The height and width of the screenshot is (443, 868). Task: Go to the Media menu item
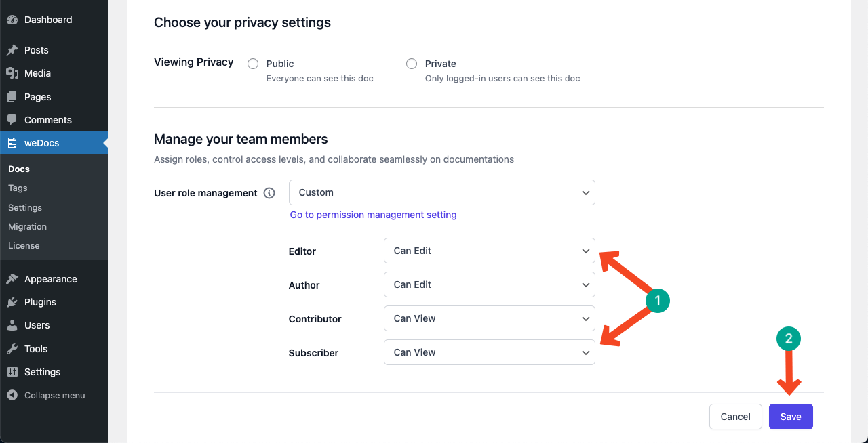pos(54,73)
